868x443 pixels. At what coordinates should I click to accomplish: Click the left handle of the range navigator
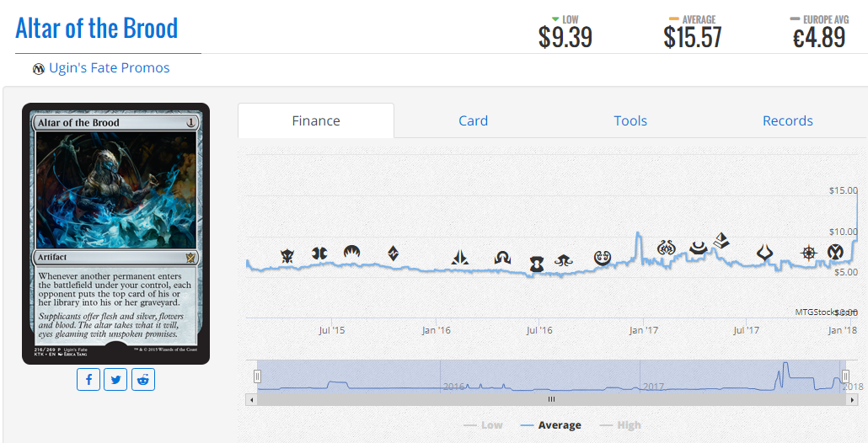[x=257, y=376]
